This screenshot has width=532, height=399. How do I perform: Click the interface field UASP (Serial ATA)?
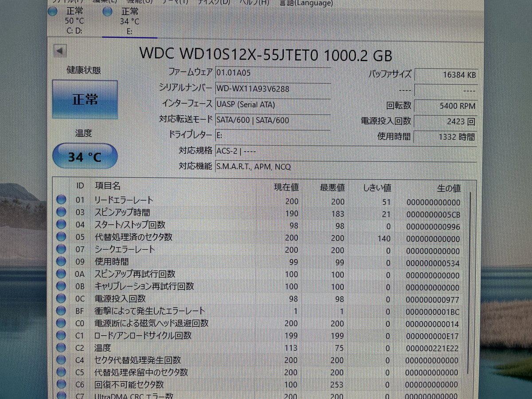(x=273, y=105)
